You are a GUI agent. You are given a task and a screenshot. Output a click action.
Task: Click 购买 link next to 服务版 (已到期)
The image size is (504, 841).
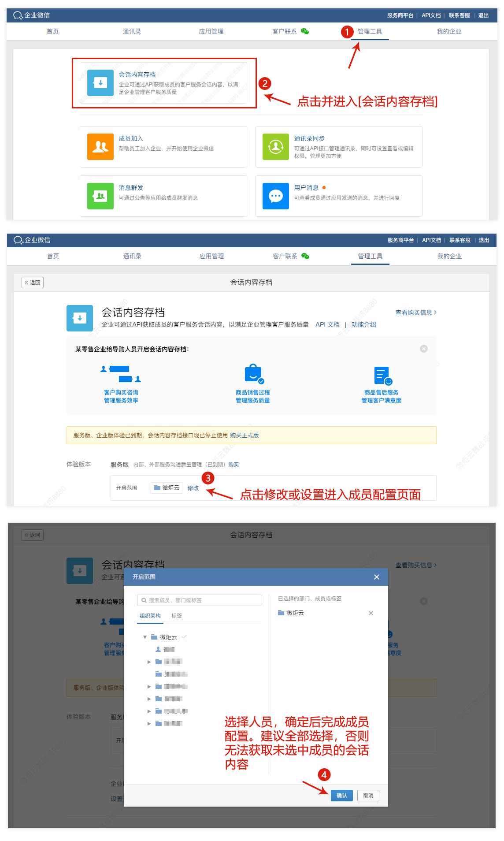233,465
